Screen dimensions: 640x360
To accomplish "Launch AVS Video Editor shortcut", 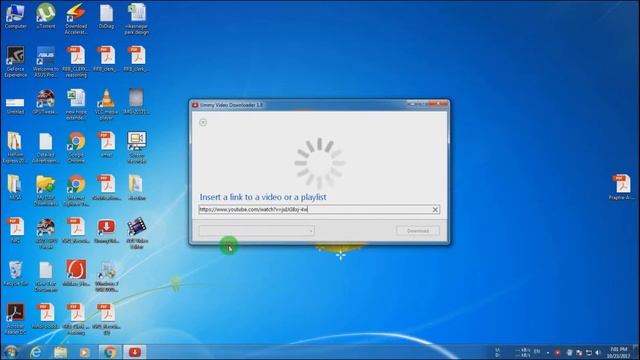I will tap(137, 233).
